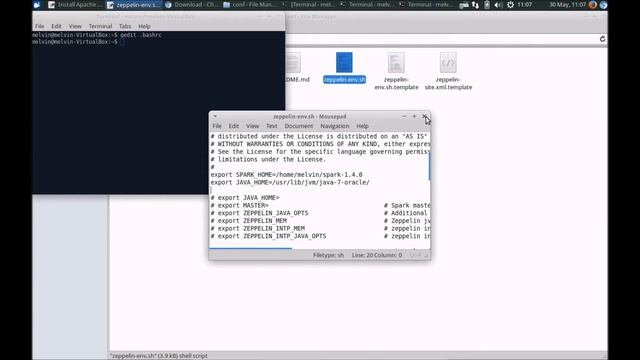
Task: Click File Manager status bar 'zeppelin-env.sh' text
Action: pyautogui.click(x=158, y=356)
